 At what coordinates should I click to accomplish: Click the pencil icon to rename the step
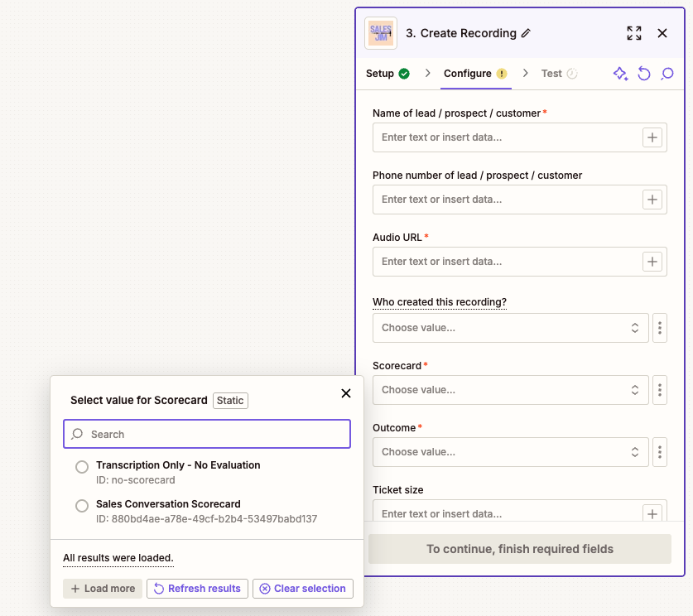(x=526, y=33)
